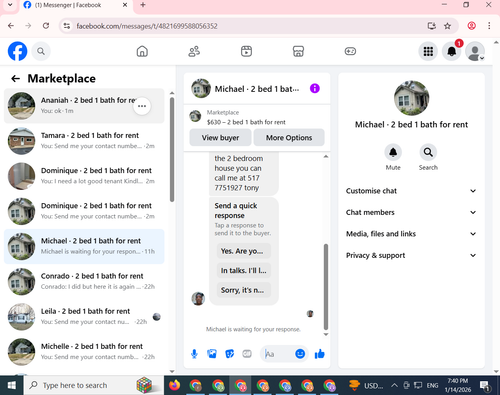Click the Aa message input field
This screenshot has height=395, width=500.
pos(278,354)
